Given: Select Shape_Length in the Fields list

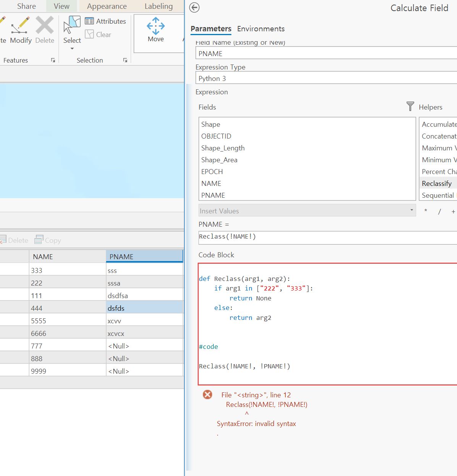Looking at the screenshot, I should (x=307, y=148).
